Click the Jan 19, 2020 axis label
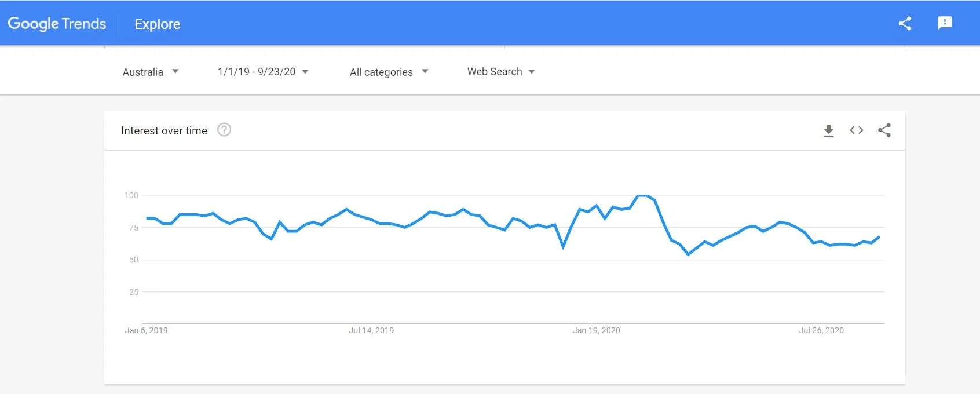The width and height of the screenshot is (980, 394). pyautogui.click(x=596, y=330)
